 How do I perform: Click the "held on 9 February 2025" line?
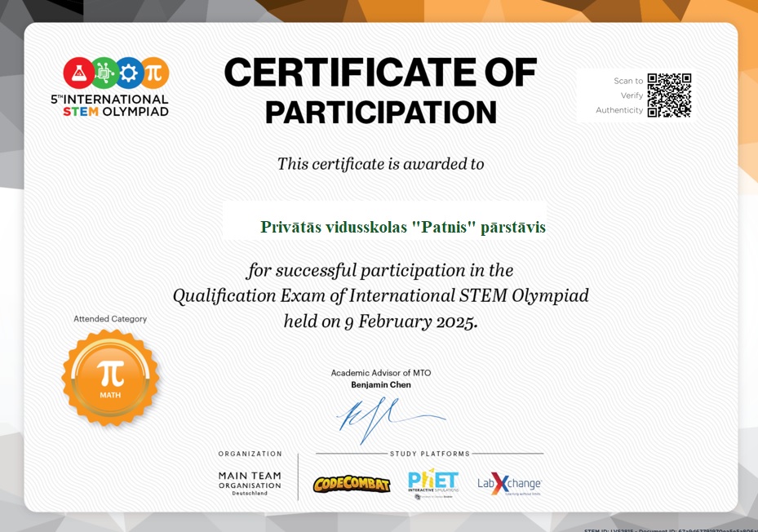pos(380,321)
